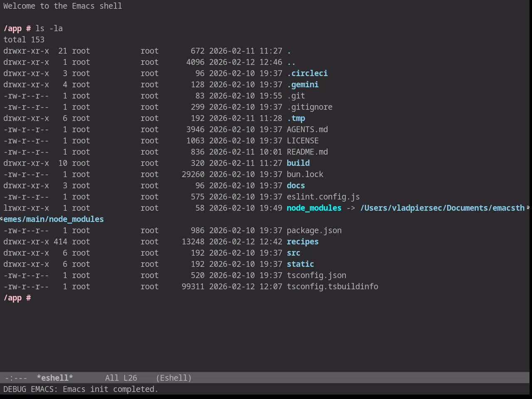Select AGENTS.md in the listing
532x399 pixels.
307,129
